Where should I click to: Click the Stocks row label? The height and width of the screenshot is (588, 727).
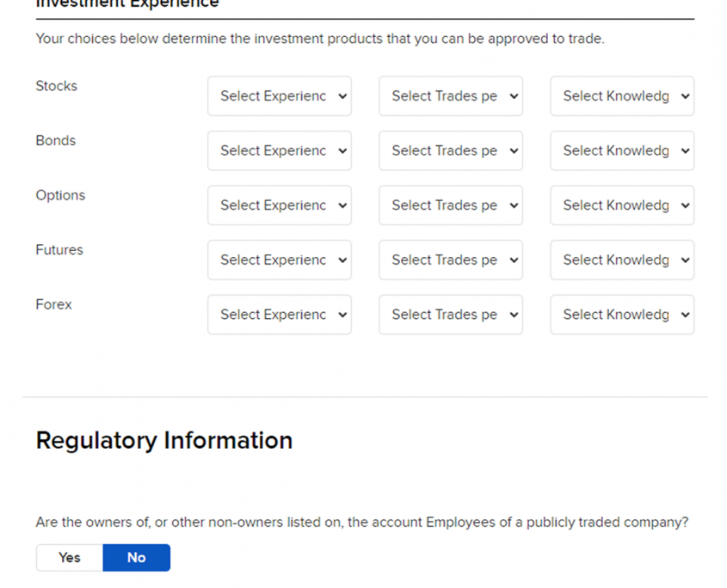tap(57, 86)
